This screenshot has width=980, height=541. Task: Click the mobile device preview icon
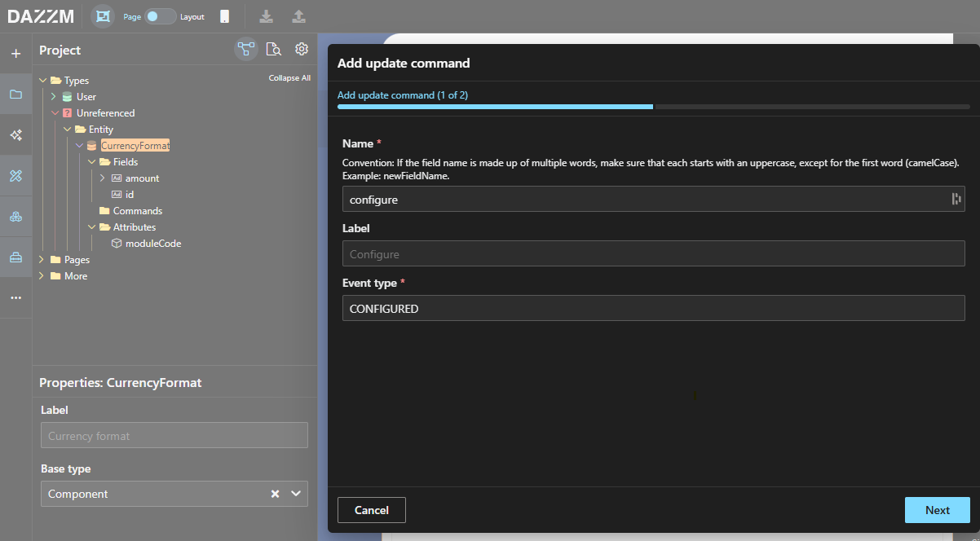click(224, 16)
